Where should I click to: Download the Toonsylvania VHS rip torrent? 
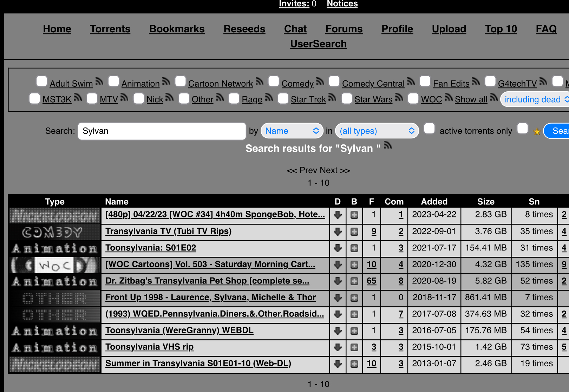point(338,347)
